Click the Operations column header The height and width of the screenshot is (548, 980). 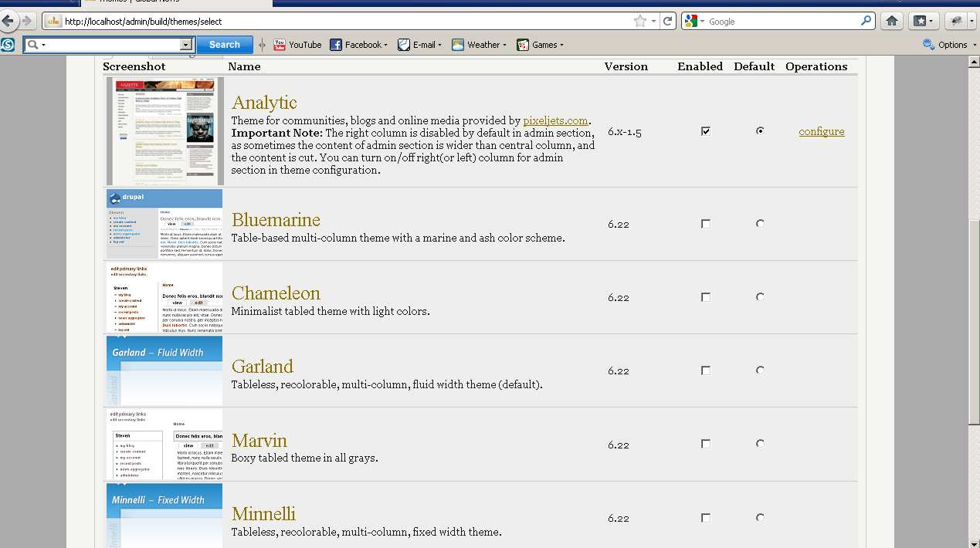tap(816, 66)
